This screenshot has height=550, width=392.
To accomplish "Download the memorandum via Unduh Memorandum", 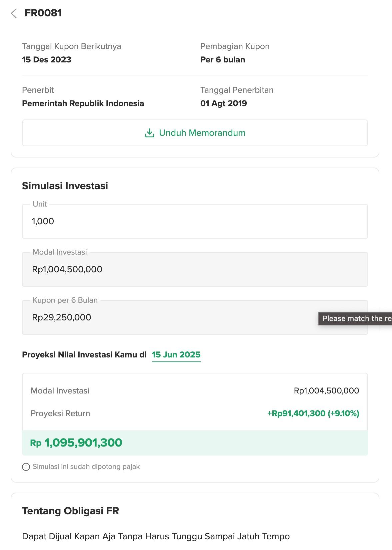I will click(x=195, y=133).
